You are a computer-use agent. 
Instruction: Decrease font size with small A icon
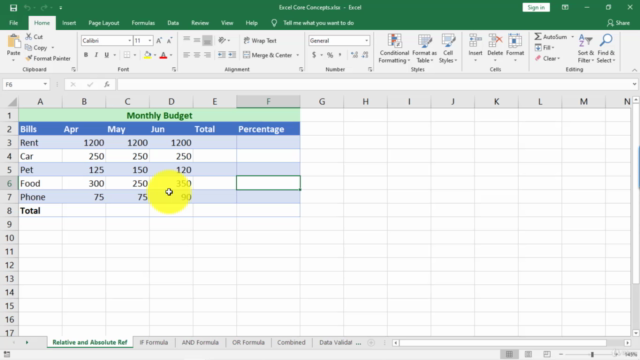(x=169, y=40)
